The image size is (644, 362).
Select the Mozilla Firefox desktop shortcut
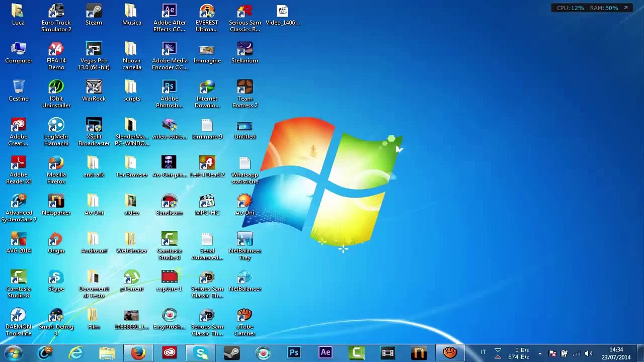(56, 170)
